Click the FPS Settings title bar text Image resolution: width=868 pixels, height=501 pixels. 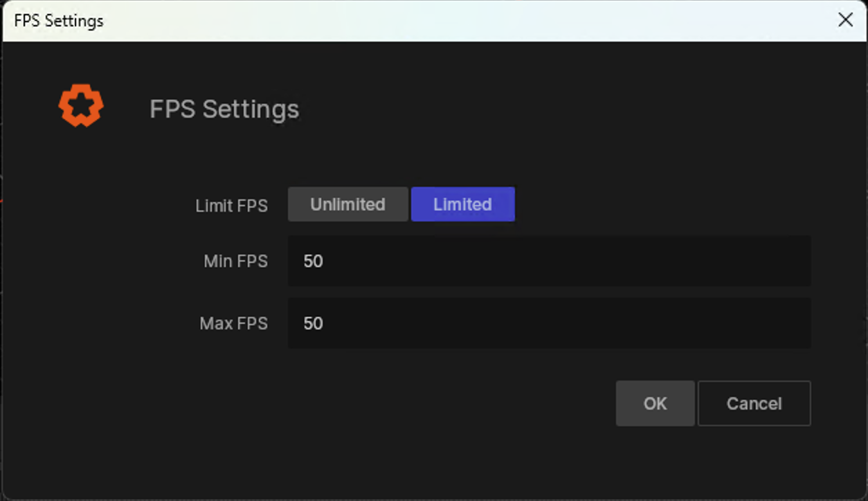tap(57, 20)
